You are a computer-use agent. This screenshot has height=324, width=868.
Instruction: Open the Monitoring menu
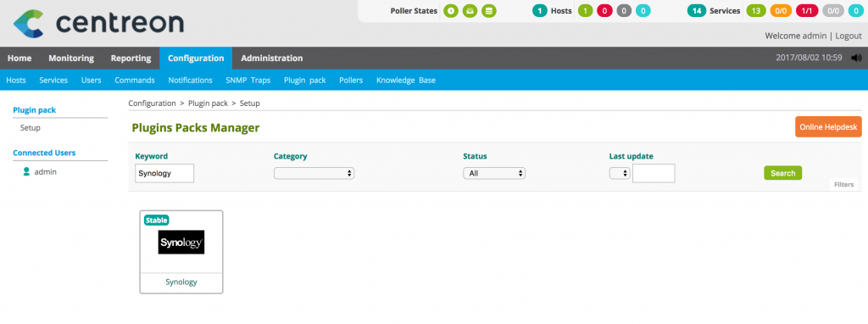71,59
